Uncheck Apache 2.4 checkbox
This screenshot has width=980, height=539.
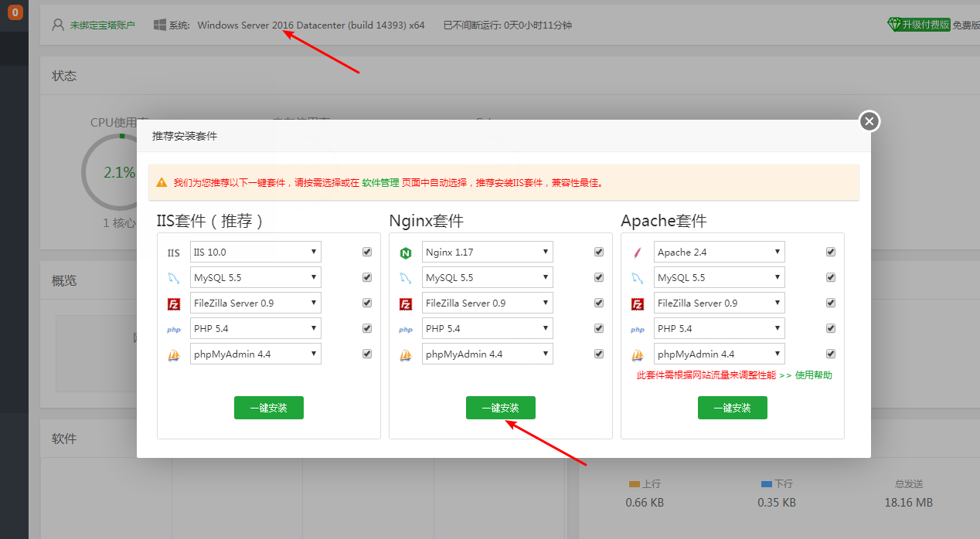coord(831,252)
